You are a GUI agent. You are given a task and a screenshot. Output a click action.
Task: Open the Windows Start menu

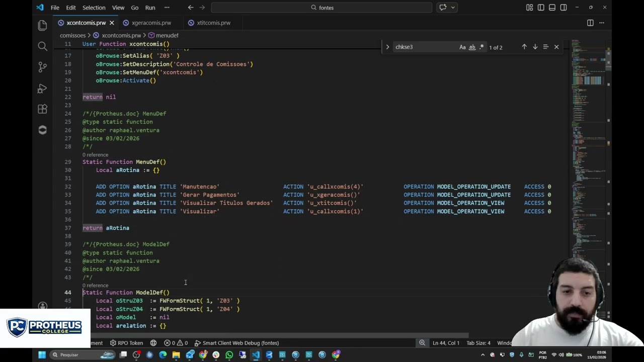click(42, 355)
